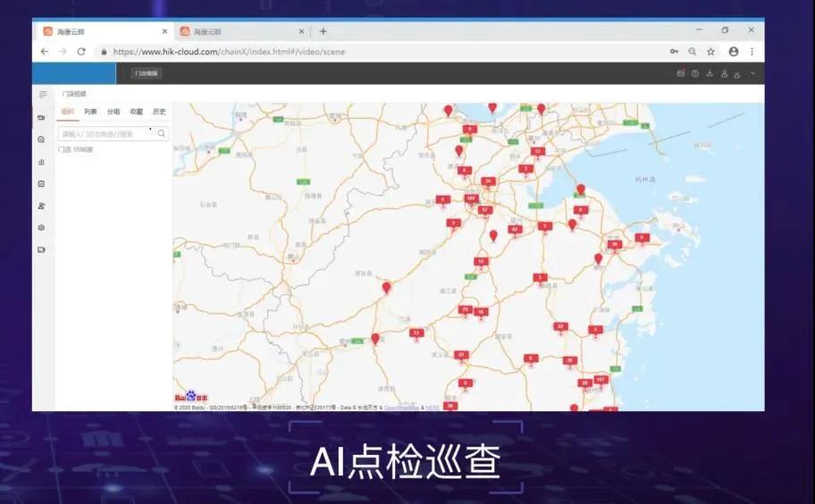Click the zoom magnifier icon in address bar
The image size is (815, 504).
(x=693, y=52)
